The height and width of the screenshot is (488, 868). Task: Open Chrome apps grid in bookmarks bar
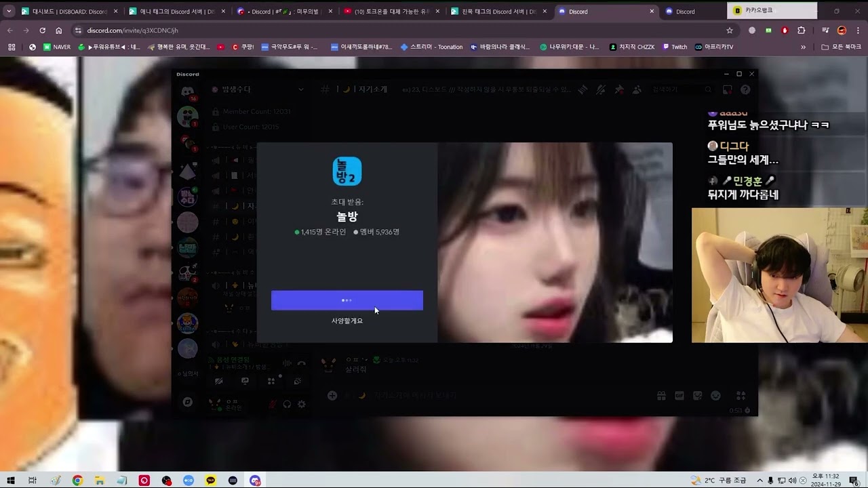tap(12, 47)
